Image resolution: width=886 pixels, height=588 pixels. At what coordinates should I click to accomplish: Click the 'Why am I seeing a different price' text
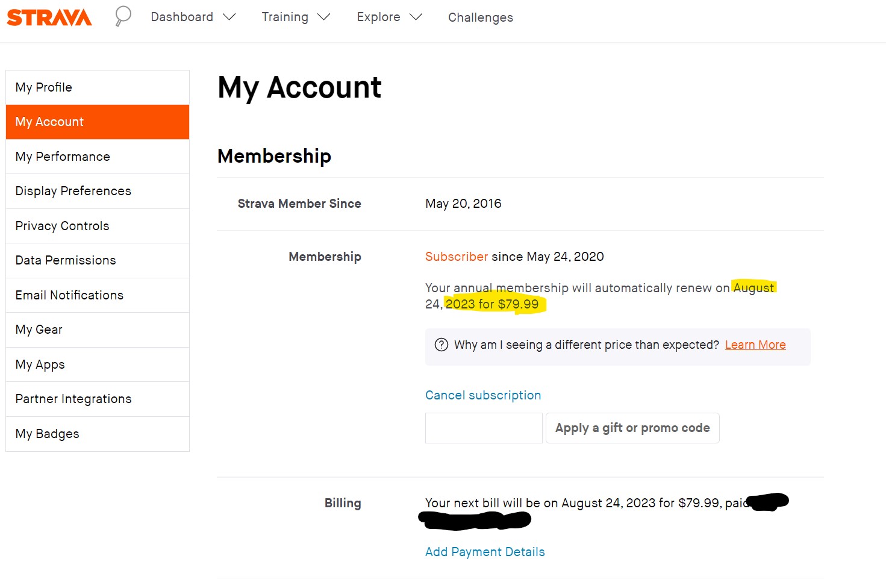587,345
